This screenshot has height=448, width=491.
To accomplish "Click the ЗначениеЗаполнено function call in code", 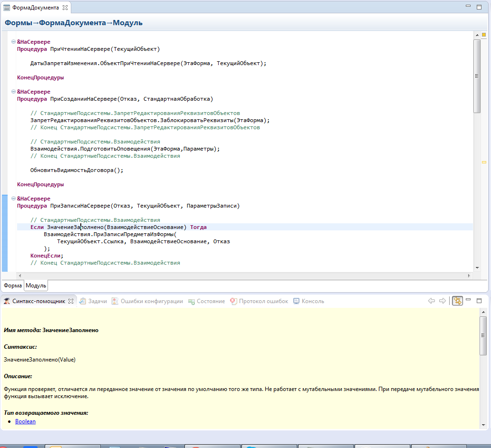I will pos(75,227).
